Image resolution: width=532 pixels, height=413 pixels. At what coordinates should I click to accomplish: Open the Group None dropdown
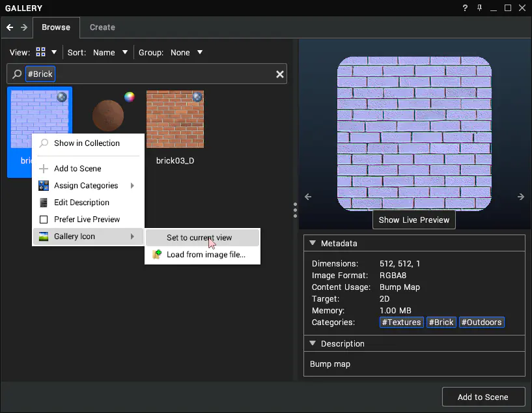tap(187, 52)
